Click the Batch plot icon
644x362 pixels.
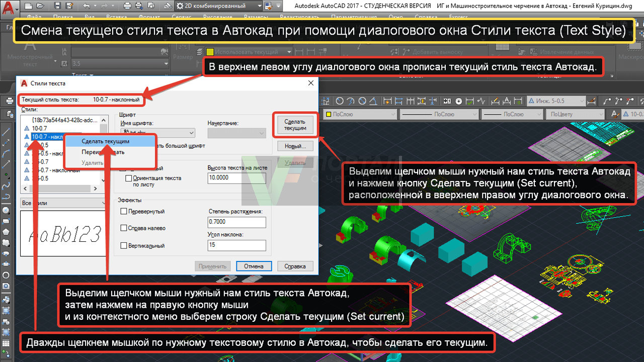click(x=138, y=6)
